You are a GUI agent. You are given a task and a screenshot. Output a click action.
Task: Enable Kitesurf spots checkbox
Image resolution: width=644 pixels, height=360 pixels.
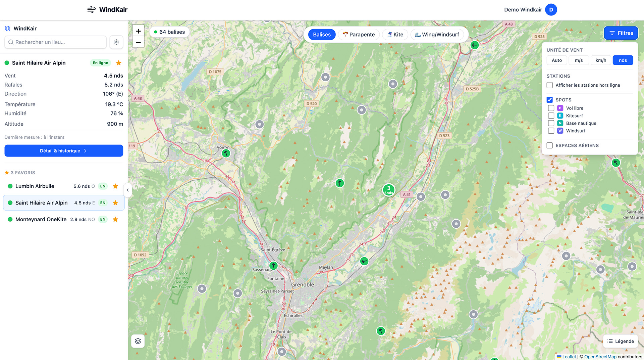point(551,116)
